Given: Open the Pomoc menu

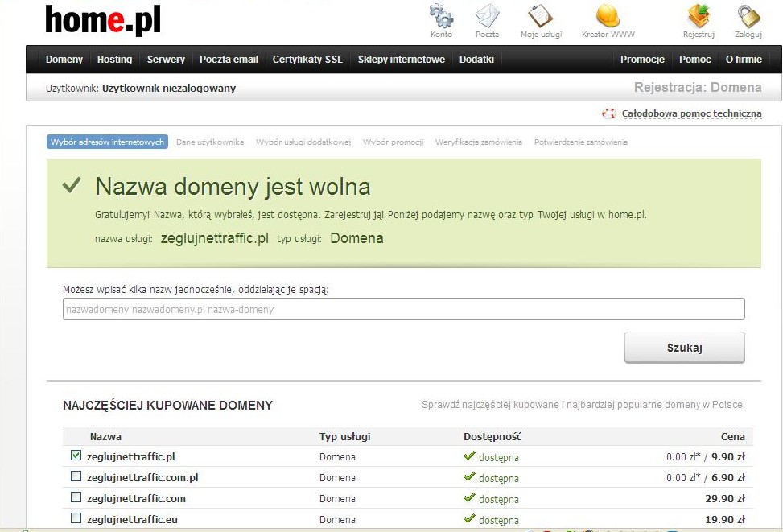Looking at the screenshot, I should click(x=694, y=59).
